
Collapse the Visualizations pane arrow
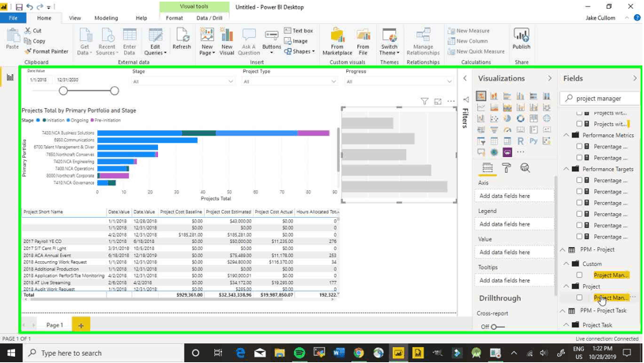pos(549,78)
